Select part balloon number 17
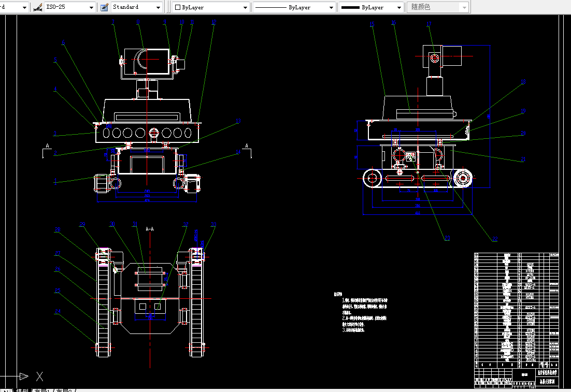Image resolution: width=571 pixels, height=392 pixels. click(x=429, y=24)
